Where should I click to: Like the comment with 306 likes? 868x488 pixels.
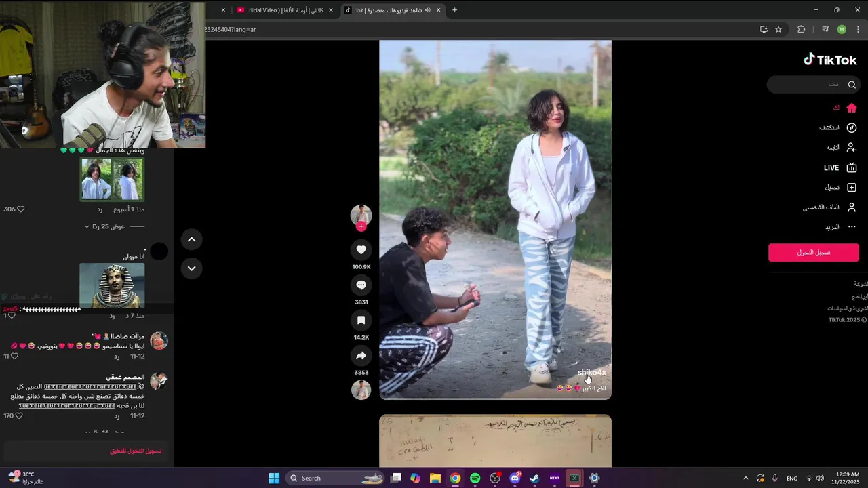coord(20,209)
